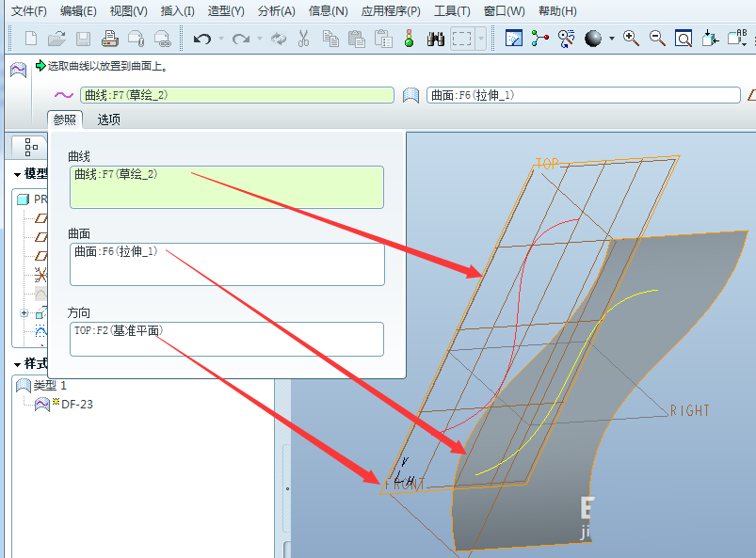Print using the printer icon
Viewport: 756px width, 558px height.
pyautogui.click(x=110, y=38)
